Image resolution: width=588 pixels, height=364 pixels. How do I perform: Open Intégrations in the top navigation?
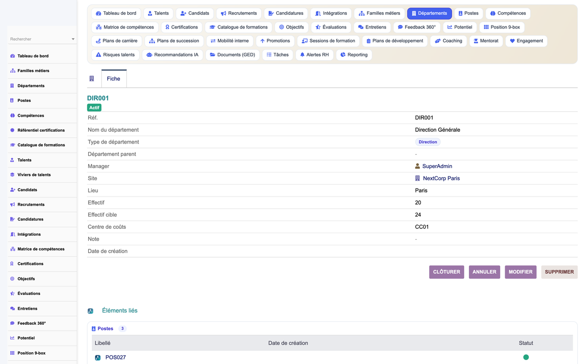[331, 13]
